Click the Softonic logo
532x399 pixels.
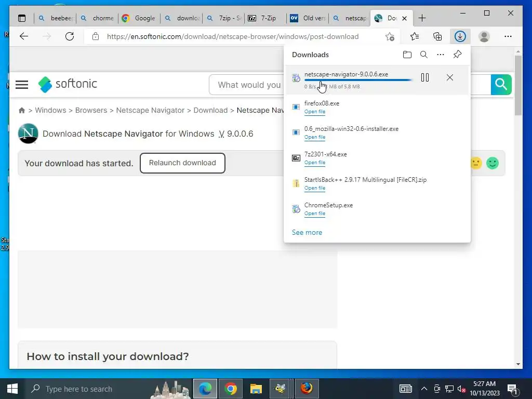coord(68,84)
